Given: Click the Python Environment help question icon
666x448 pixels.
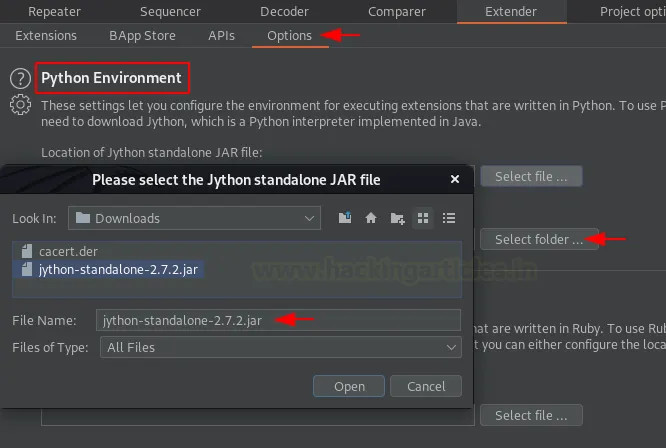Looking at the screenshot, I should [x=19, y=79].
